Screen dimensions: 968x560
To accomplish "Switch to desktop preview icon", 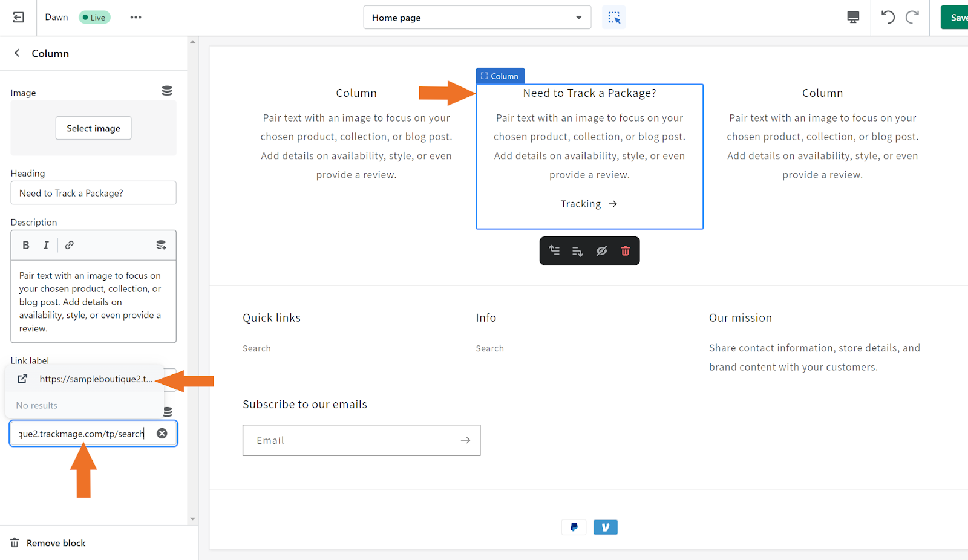I will (853, 18).
